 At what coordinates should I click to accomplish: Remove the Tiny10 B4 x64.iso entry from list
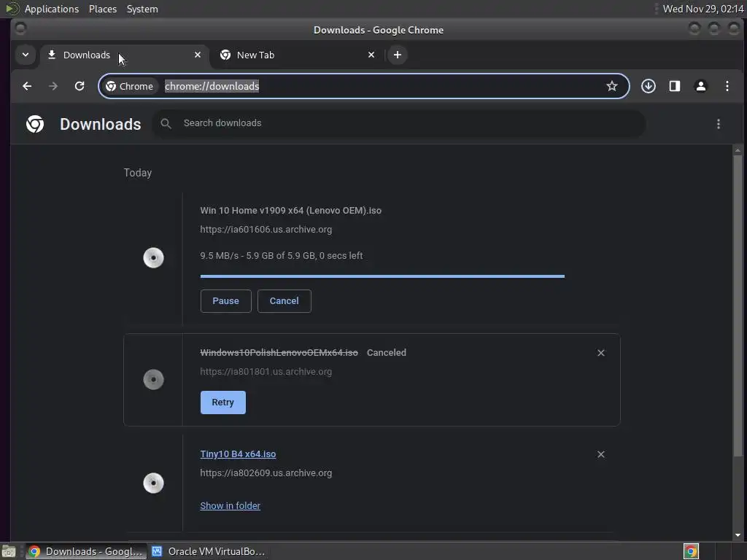601,454
